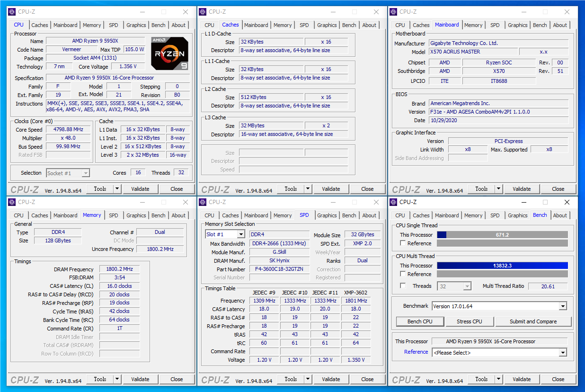This screenshot has width=585, height=392.
Task: Switch to the Caches tab in the Mainboard window
Action: click(421, 25)
